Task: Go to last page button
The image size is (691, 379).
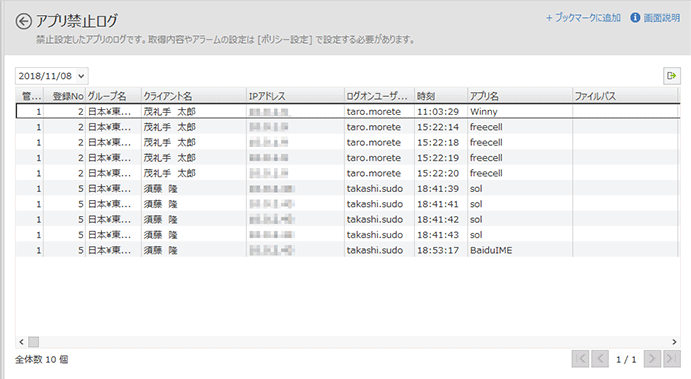Action: (672, 359)
